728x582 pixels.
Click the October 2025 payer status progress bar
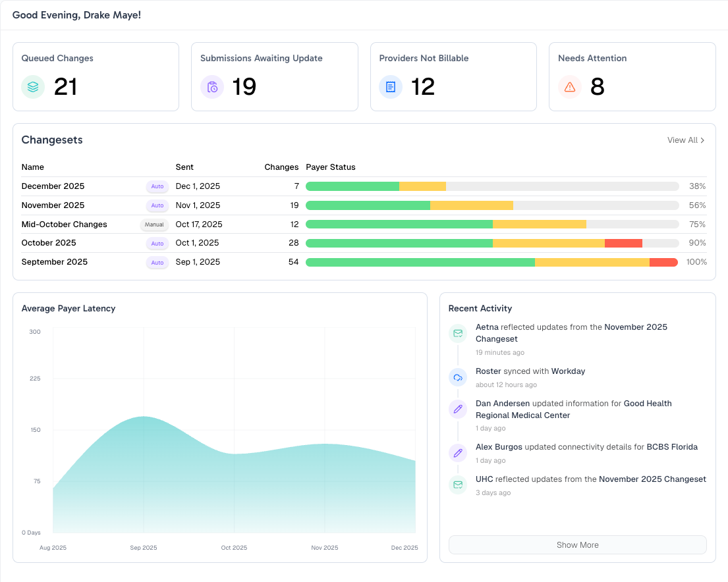pyautogui.click(x=492, y=243)
